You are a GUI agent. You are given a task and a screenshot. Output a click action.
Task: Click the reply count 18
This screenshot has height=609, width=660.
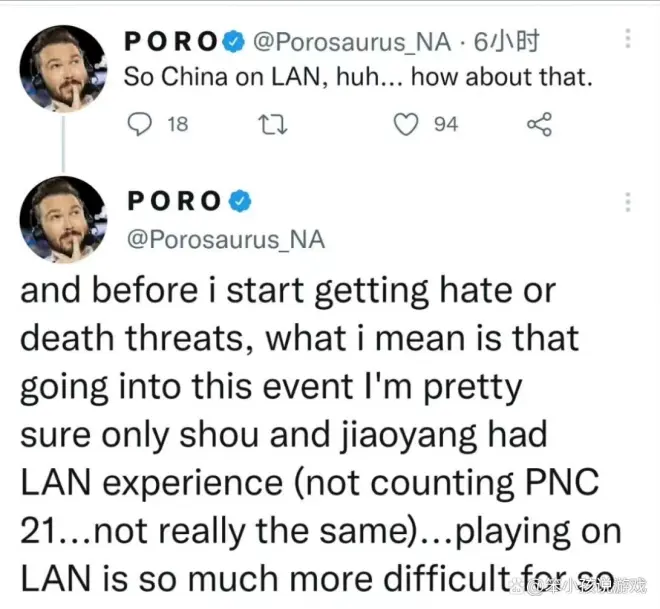pyautogui.click(x=177, y=124)
